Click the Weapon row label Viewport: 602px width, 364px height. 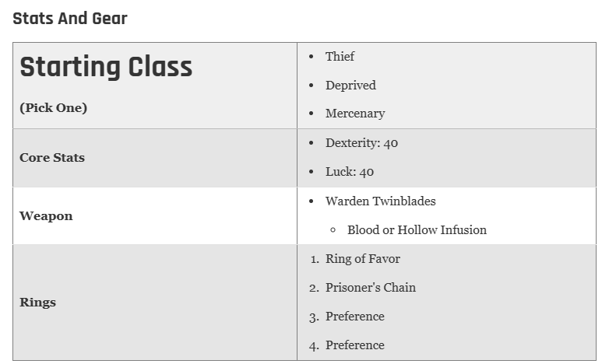click(x=46, y=216)
